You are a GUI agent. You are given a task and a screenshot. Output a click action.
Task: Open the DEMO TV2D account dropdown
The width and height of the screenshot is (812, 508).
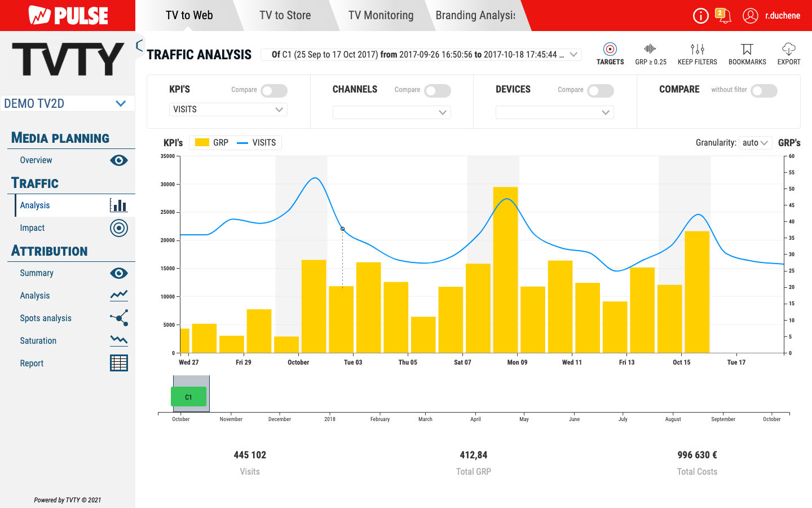(x=67, y=103)
